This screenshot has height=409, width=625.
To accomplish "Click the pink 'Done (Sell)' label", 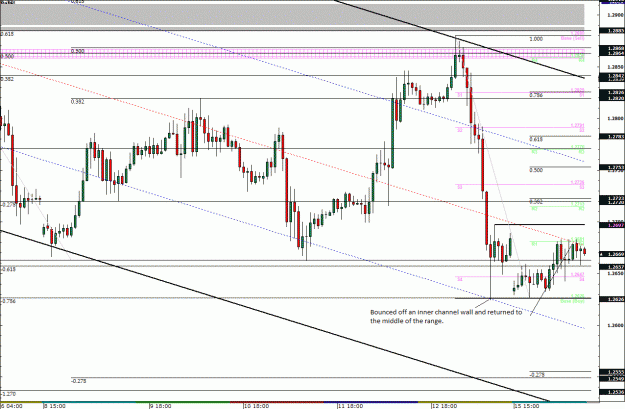I will (x=572, y=38).
